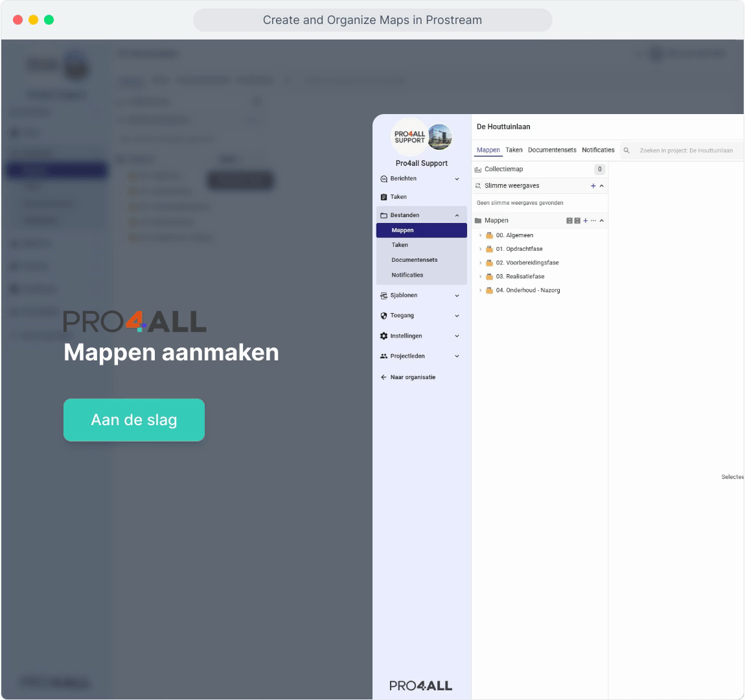Viewport: 745px width, 700px height.
Task: Click the Collectiemap count badge 0
Action: tap(600, 170)
